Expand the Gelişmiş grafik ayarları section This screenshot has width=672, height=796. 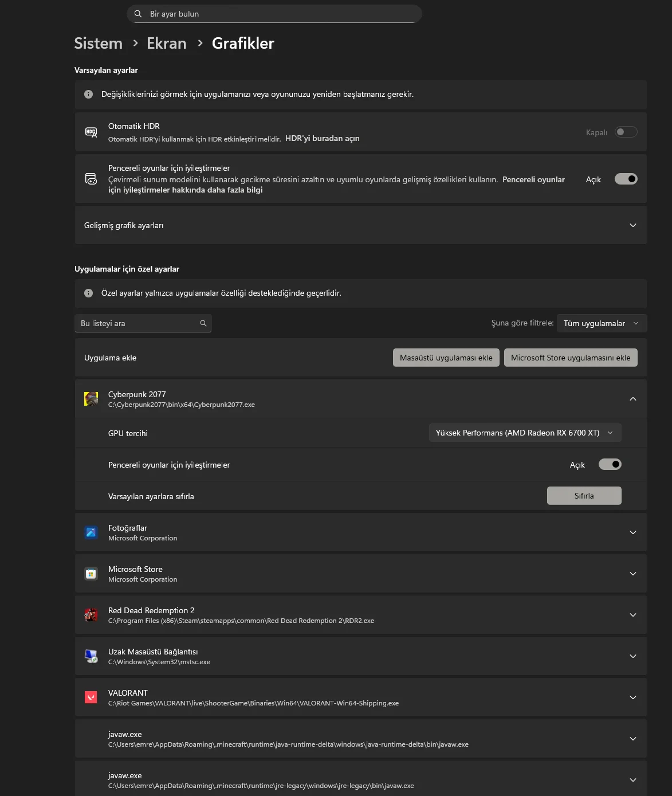click(x=360, y=225)
